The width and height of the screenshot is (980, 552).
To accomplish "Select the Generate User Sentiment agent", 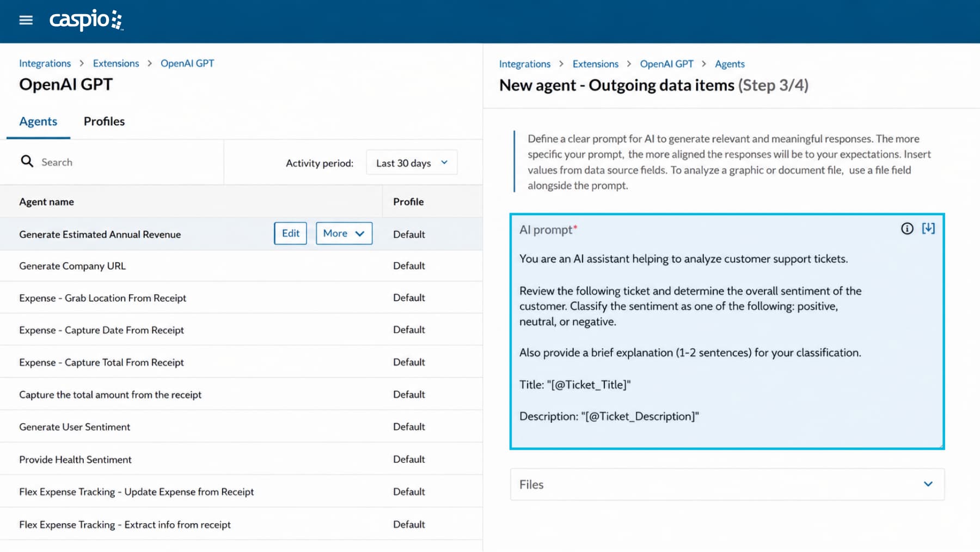I will click(x=241, y=427).
